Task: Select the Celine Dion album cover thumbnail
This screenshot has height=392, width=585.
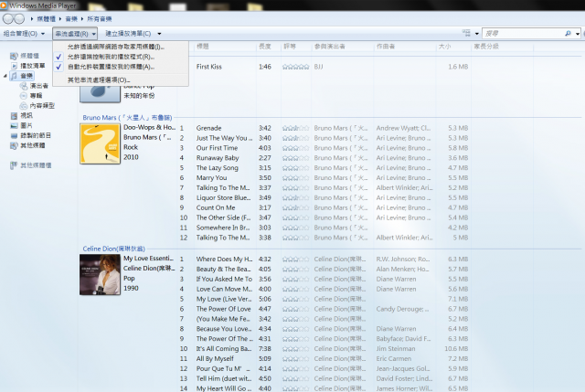Action: point(100,275)
